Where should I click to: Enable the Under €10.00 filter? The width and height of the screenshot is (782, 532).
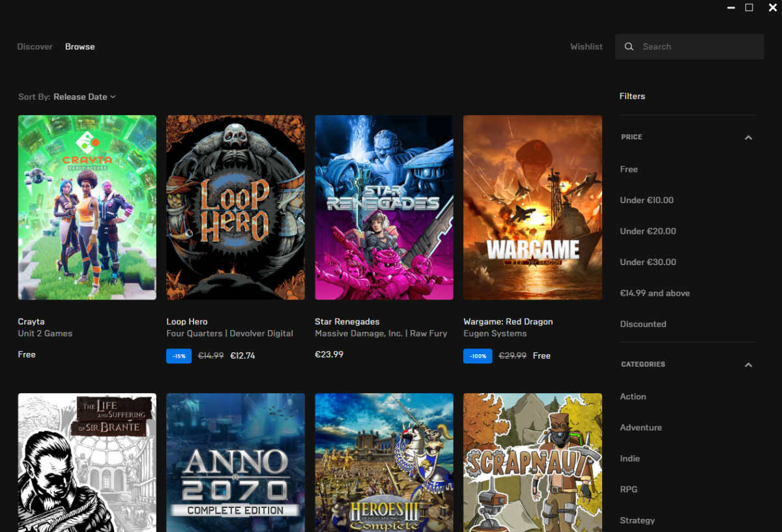[x=646, y=201]
